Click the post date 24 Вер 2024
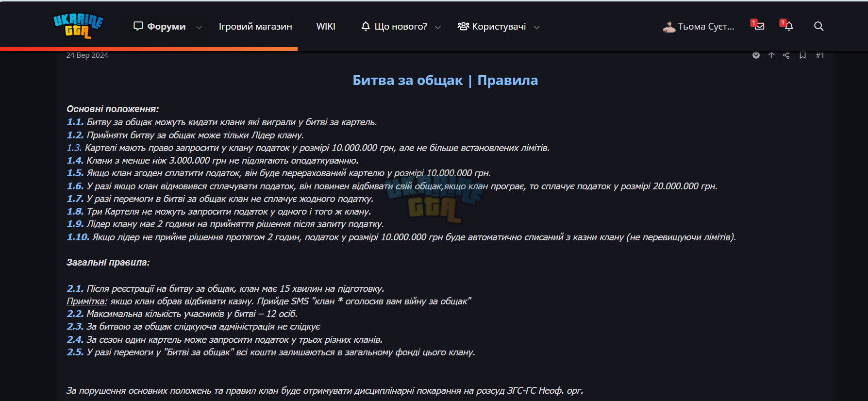This screenshot has width=868, height=401. [x=87, y=55]
